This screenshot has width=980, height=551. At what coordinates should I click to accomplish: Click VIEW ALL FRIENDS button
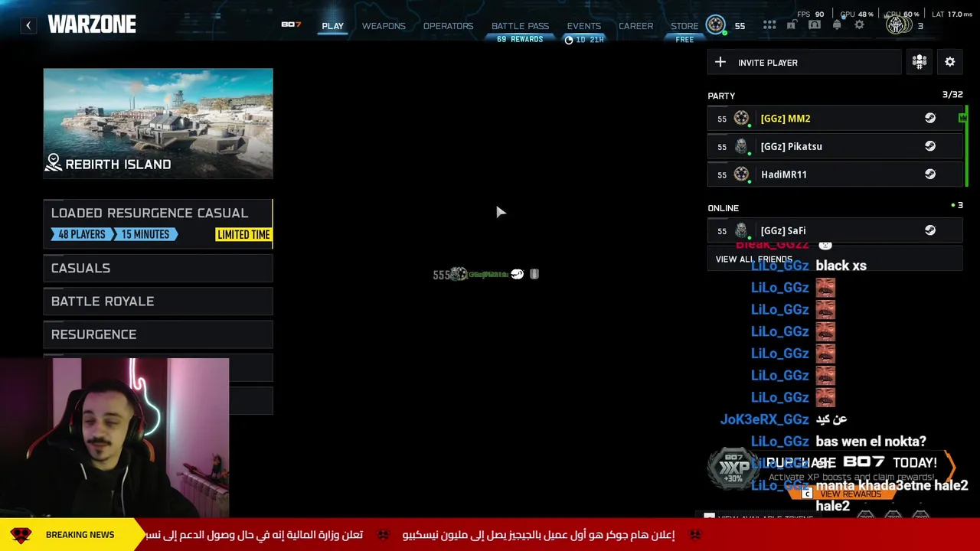tap(835, 259)
